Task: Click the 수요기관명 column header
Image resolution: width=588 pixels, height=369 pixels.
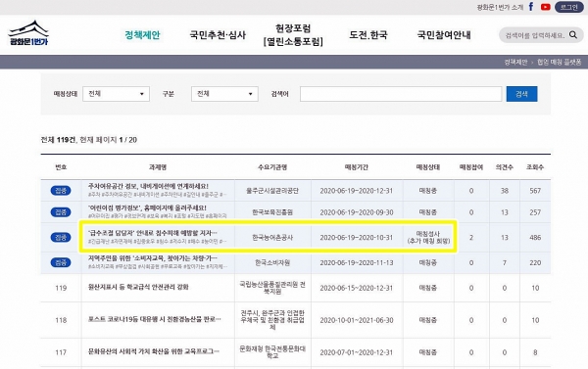Action: [272, 167]
